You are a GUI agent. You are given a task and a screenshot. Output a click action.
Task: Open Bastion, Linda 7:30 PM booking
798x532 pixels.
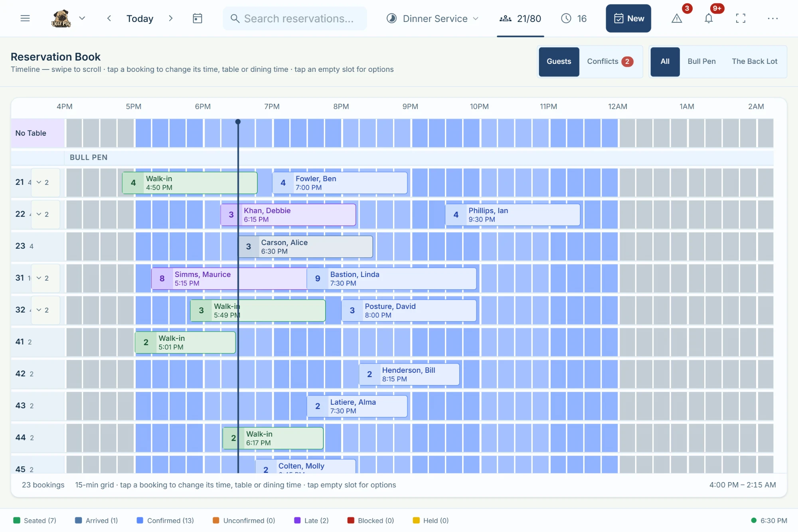(x=391, y=279)
